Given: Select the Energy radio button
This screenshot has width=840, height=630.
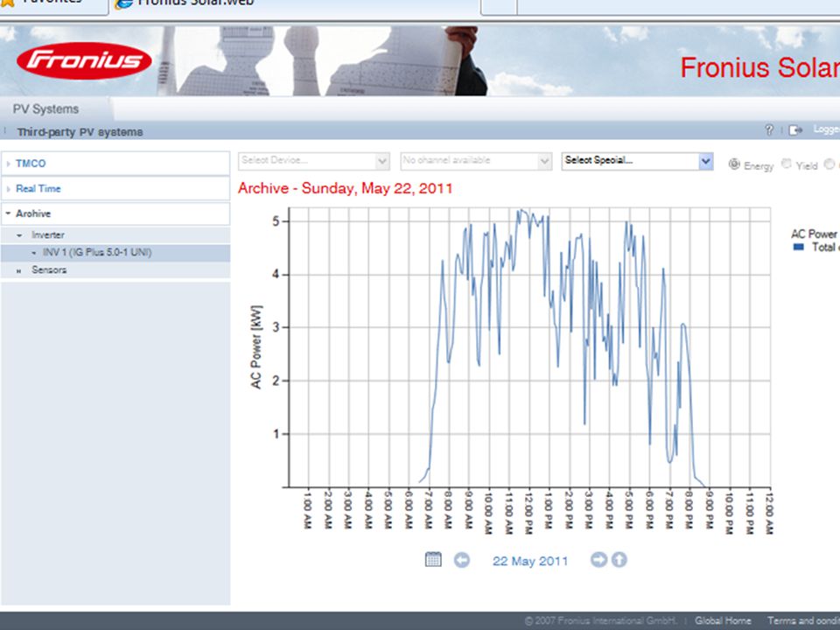Looking at the screenshot, I should [x=734, y=164].
